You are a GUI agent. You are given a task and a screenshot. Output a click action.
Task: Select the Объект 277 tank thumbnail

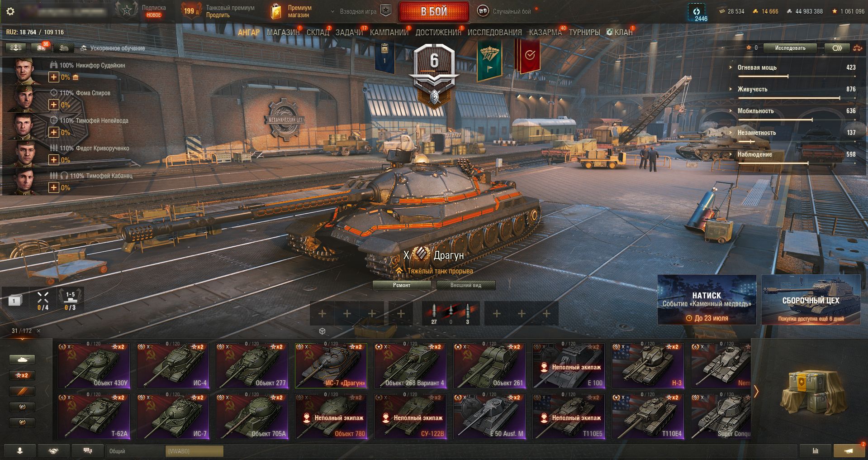pos(252,366)
